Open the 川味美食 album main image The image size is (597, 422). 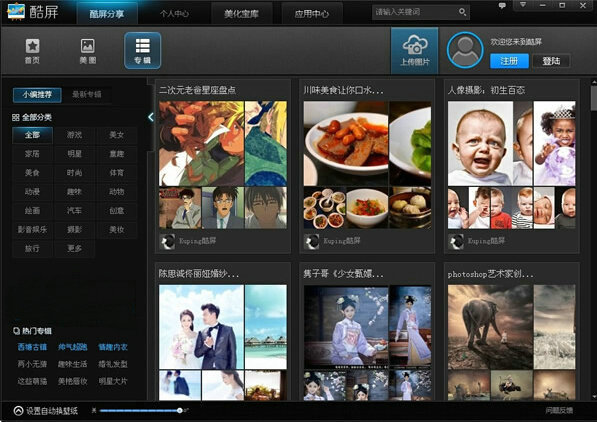point(346,143)
